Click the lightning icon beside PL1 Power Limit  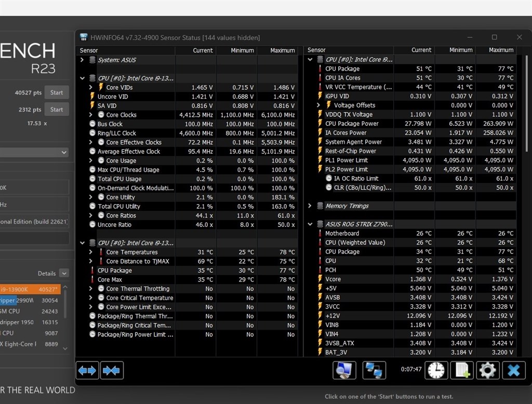coord(320,160)
